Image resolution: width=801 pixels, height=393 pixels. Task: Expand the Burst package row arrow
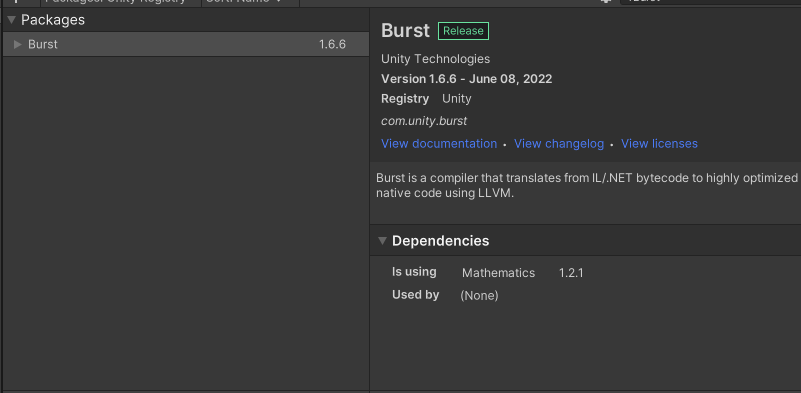pyautogui.click(x=18, y=44)
